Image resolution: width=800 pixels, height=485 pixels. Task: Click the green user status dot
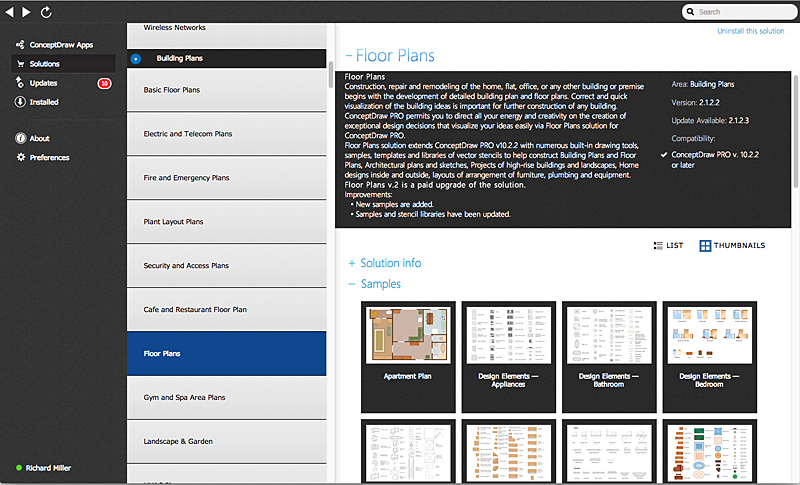click(x=19, y=468)
